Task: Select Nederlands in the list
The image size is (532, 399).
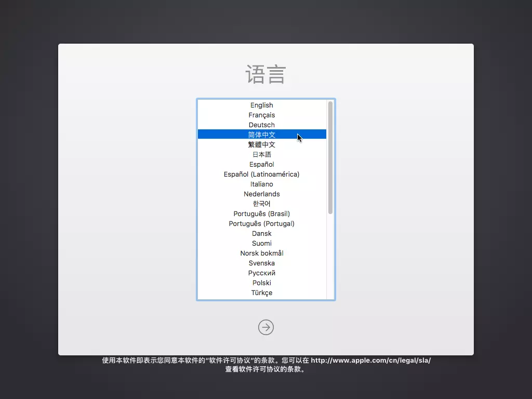Action: coord(261,194)
